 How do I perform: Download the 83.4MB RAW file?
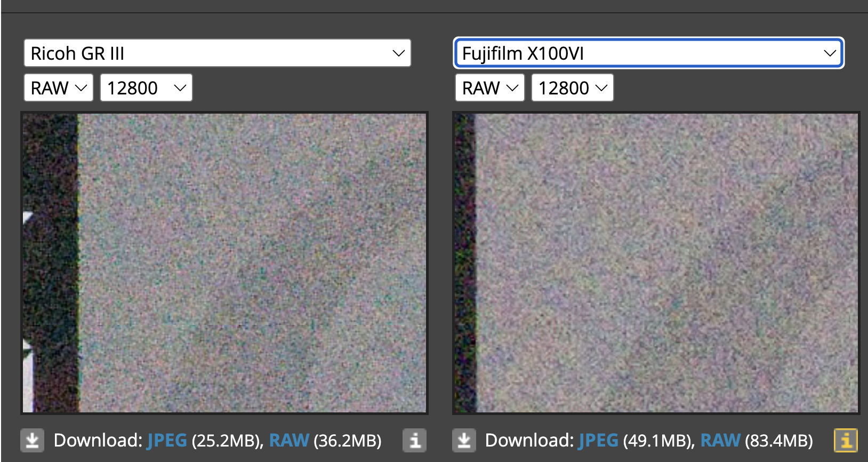click(720, 441)
